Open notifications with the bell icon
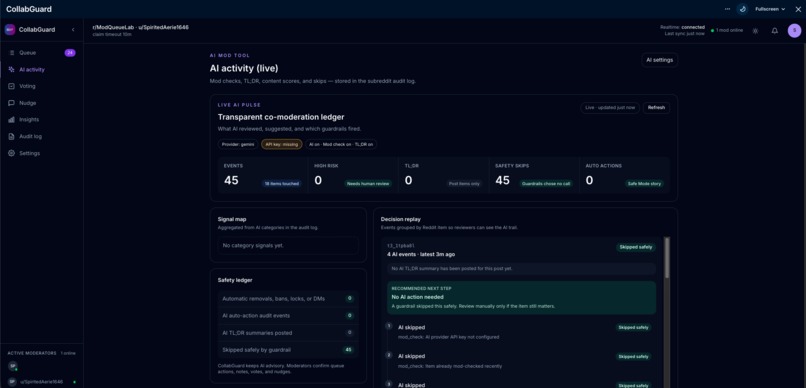Viewport: 806px width, 388px height. click(x=775, y=31)
